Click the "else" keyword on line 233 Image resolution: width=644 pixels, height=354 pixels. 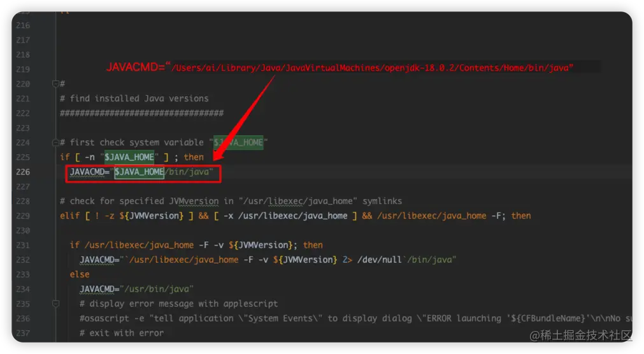coord(80,274)
